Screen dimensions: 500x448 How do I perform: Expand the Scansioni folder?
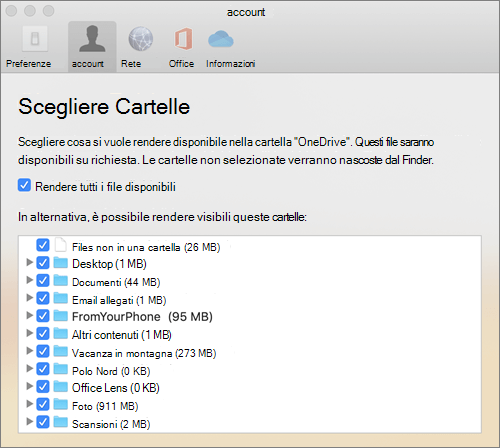click(x=29, y=422)
